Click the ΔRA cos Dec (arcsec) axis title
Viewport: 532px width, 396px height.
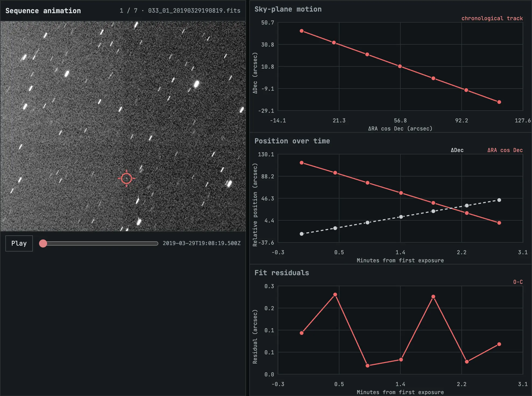(x=400, y=129)
